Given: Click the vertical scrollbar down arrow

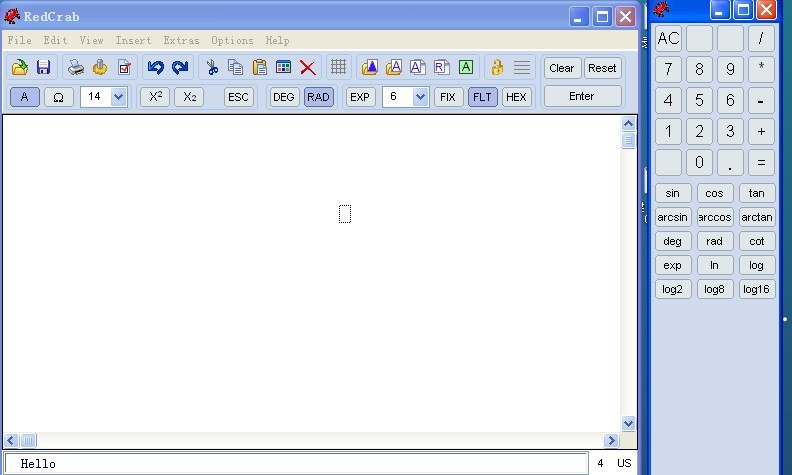Looking at the screenshot, I should point(629,423).
